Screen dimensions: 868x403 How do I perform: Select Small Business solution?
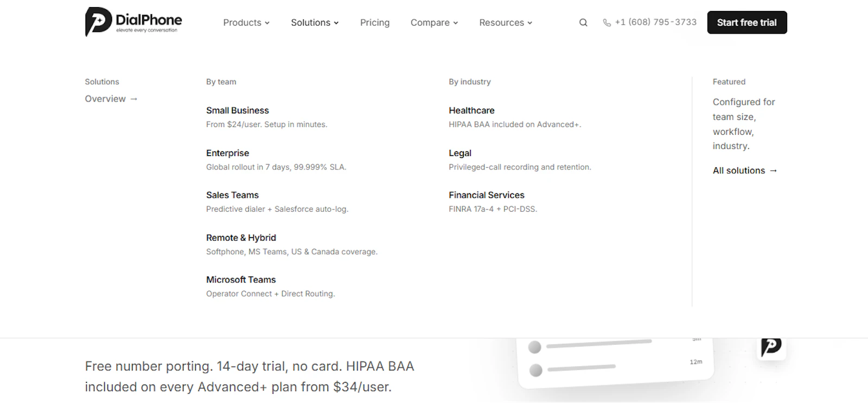click(238, 110)
